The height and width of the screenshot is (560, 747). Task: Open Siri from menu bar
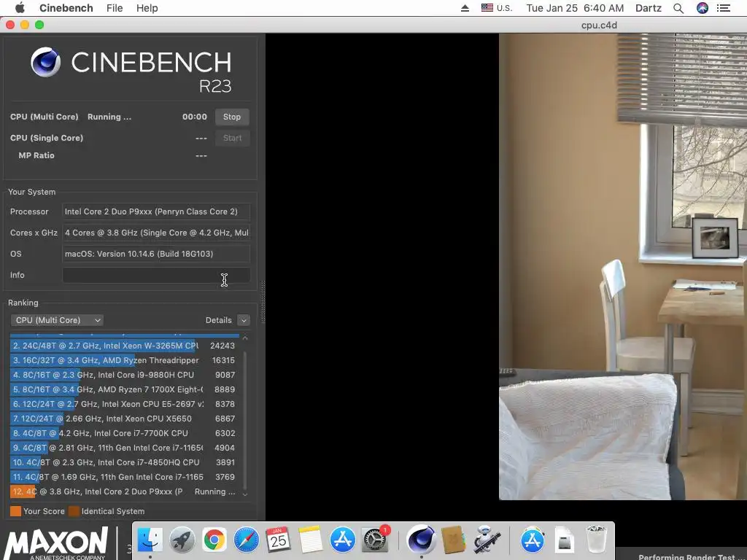(x=703, y=8)
